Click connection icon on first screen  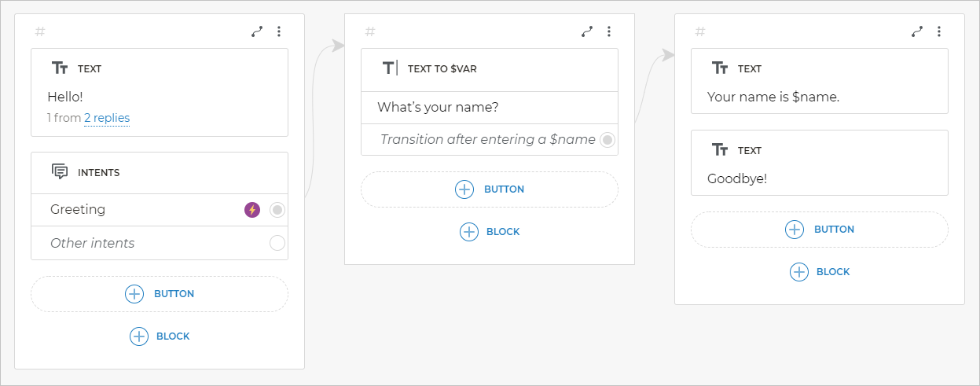pos(257,31)
